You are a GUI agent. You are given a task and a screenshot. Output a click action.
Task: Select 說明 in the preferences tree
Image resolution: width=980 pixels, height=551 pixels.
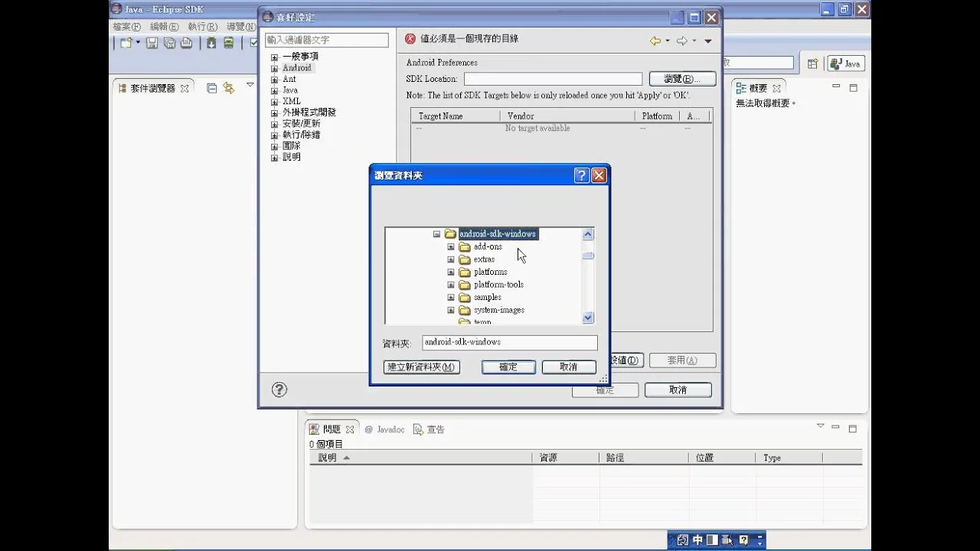point(291,157)
